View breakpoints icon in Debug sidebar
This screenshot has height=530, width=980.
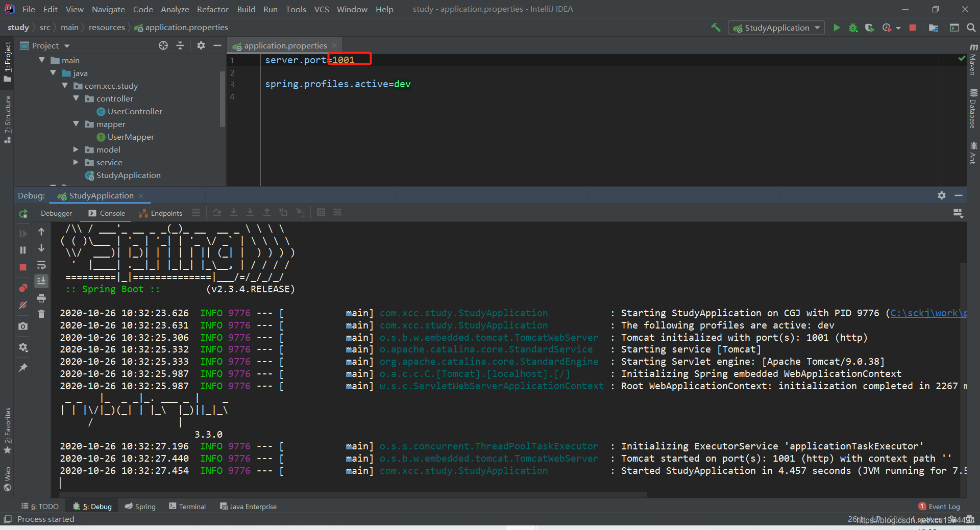(23, 288)
